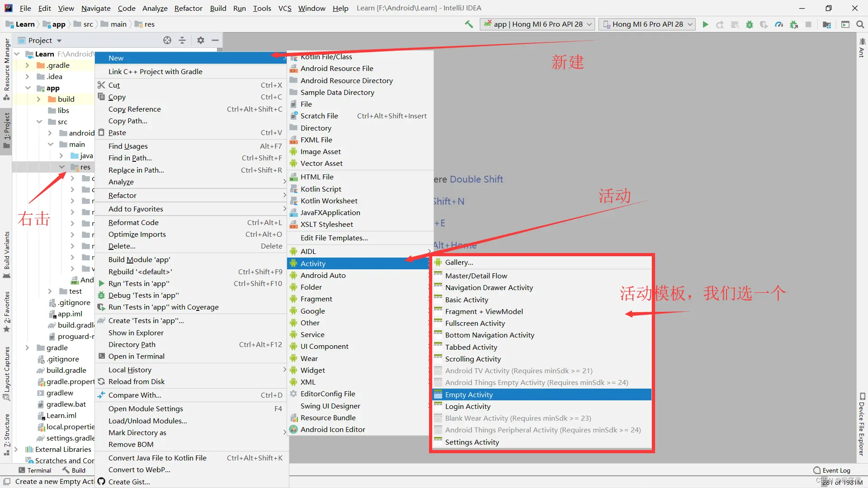Toggle the Layout Captures side panel
This screenshot has width=868, height=488.
pyautogui.click(x=6, y=373)
